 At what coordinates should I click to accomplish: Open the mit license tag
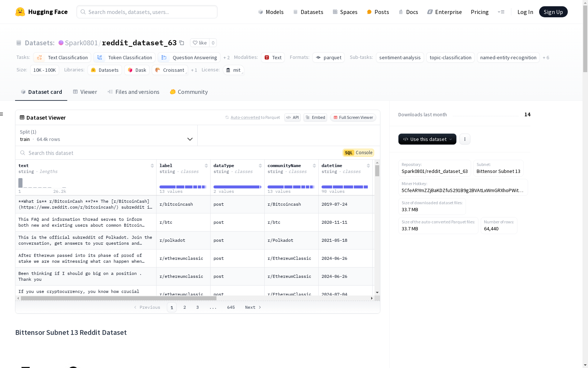tap(233, 70)
